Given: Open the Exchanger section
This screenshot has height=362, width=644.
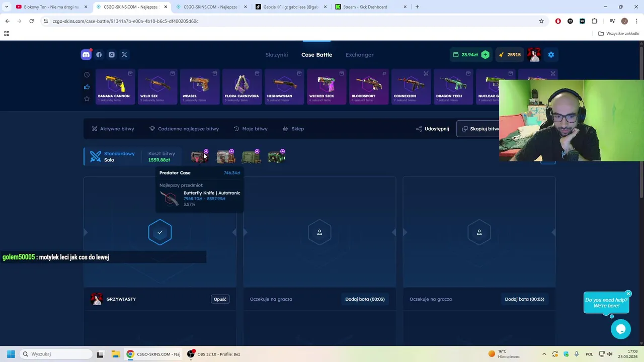Looking at the screenshot, I should (360, 55).
